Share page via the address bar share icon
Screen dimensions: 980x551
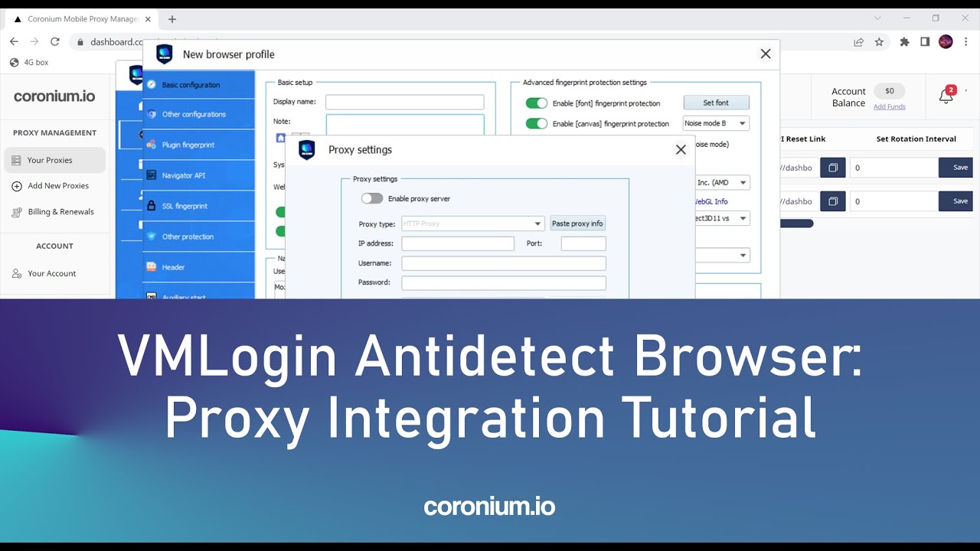[858, 42]
